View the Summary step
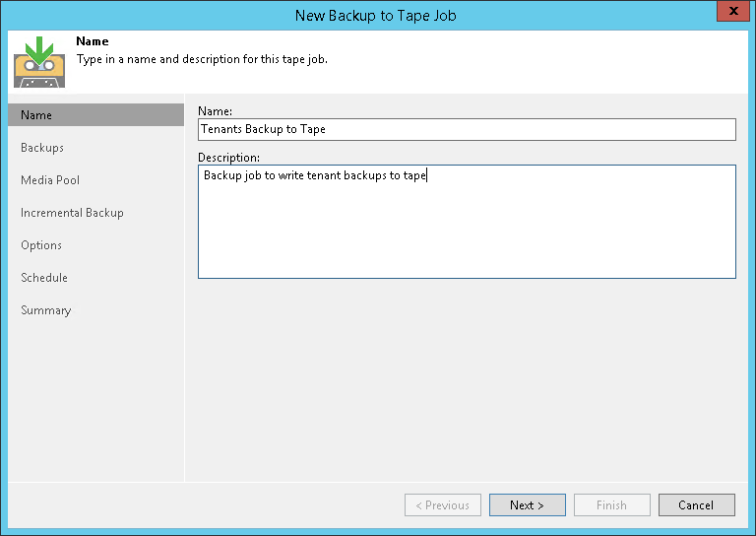Image resolution: width=756 pixels, height=536 pixels. [46, 310]
